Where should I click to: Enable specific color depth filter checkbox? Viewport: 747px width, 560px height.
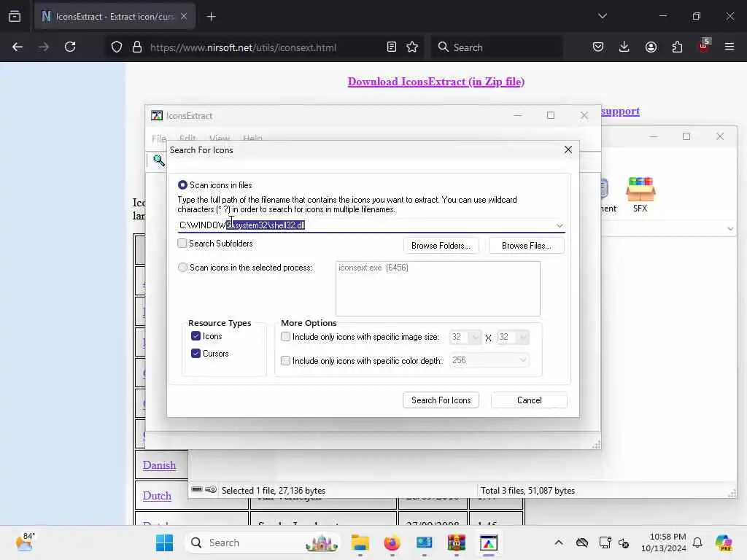click(285, 360)
